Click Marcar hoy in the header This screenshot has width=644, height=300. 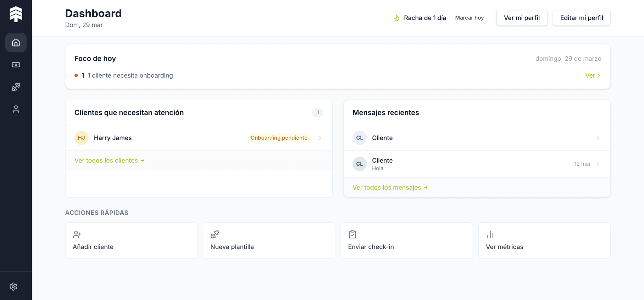(x=469, y=18)
